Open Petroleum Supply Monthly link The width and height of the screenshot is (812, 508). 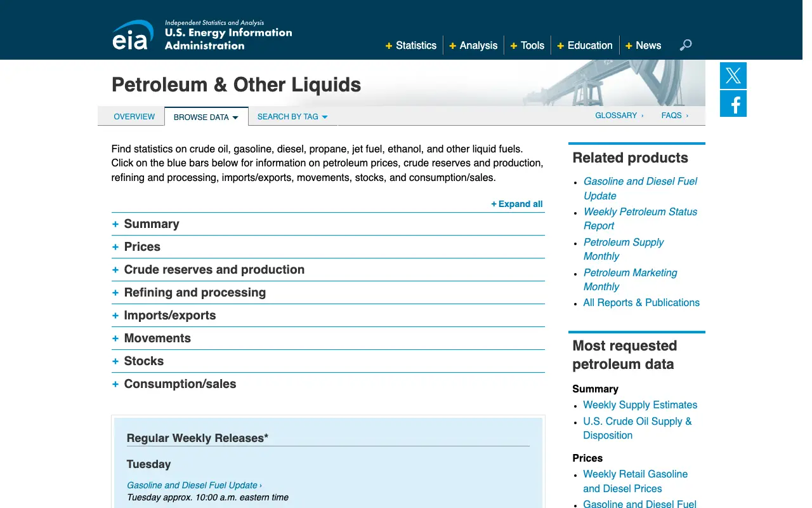pyautogui.click(x=624, y=250)
